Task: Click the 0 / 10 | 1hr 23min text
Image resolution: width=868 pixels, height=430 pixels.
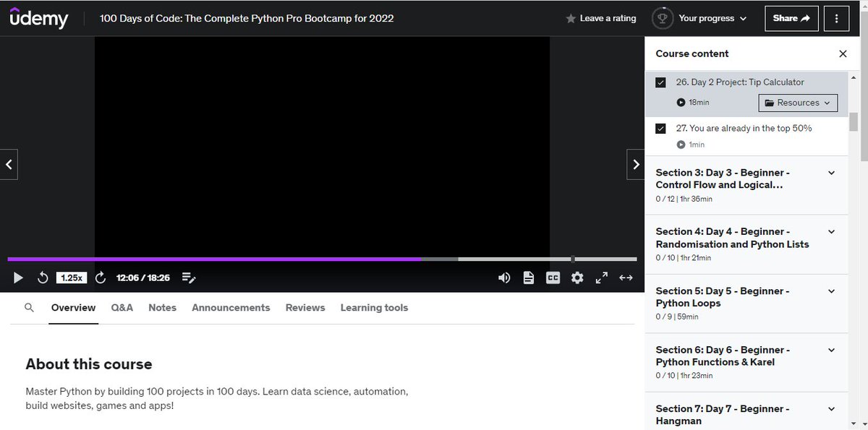Action: (684, 376)
